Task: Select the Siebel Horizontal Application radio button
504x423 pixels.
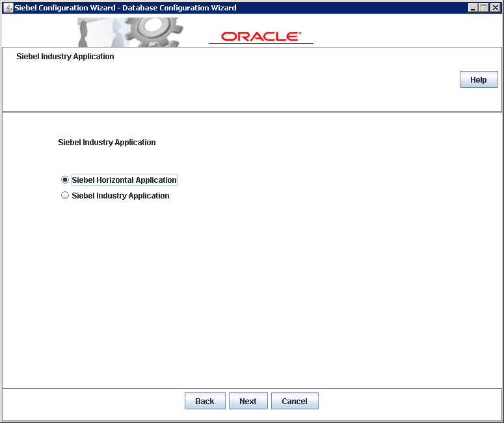Action: [x=65, y=180]
